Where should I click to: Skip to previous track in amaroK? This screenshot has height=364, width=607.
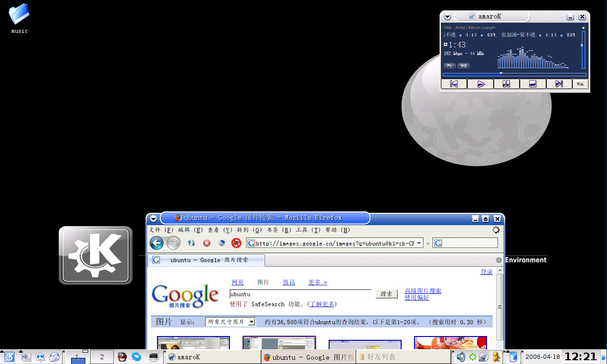coord(454,84)
